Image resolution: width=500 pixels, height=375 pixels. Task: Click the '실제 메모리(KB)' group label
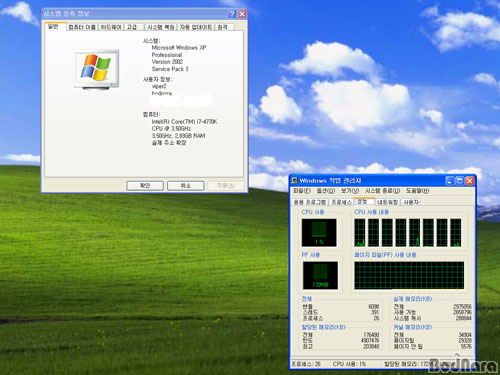(413, 299)
